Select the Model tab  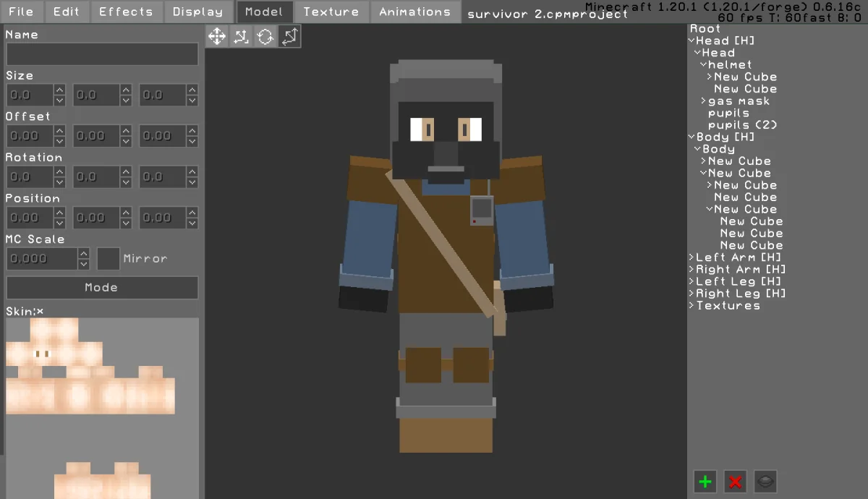(x=264, y=12)
